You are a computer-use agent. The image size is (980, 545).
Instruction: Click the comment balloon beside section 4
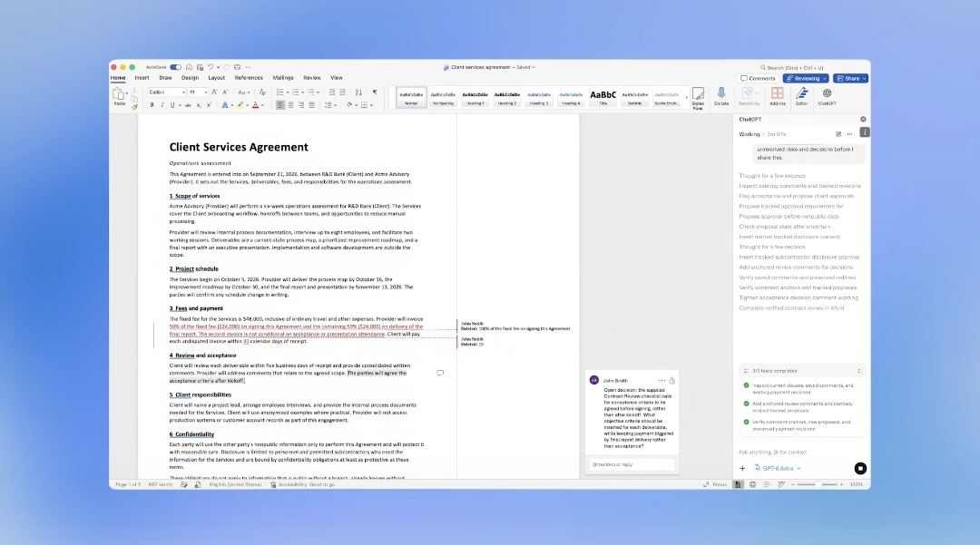(x=440, y=373)
